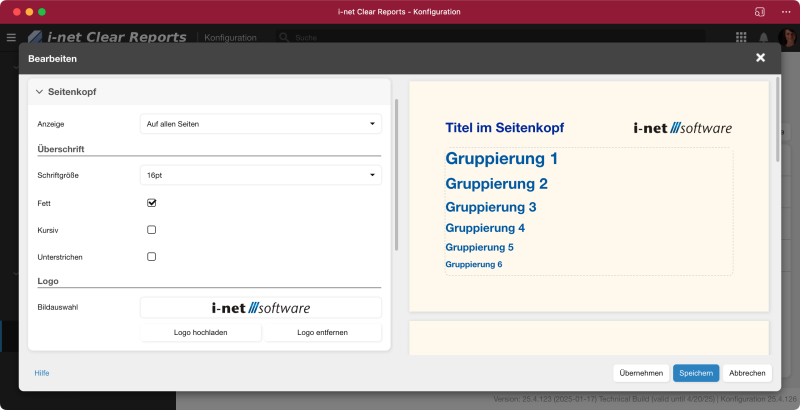Close the Bearbeiten dialog with X
Image resolution: width=800 pixels, height=410 pixels.
(760, 58)
